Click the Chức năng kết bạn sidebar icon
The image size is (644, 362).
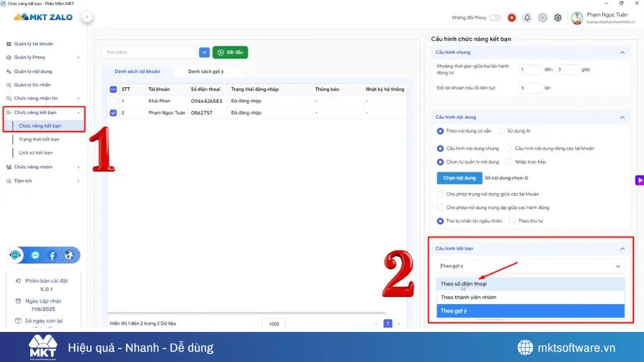[9, 112]
